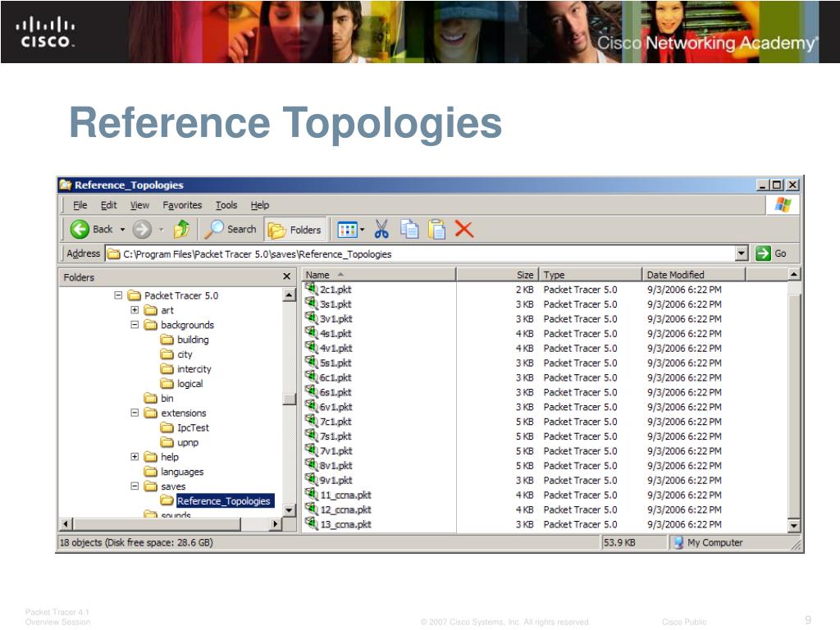Image resolution: width=840 pixels, height=630 pixels.
Task: Select the intercity folder in tree
Action: click(x=186, y=369)
